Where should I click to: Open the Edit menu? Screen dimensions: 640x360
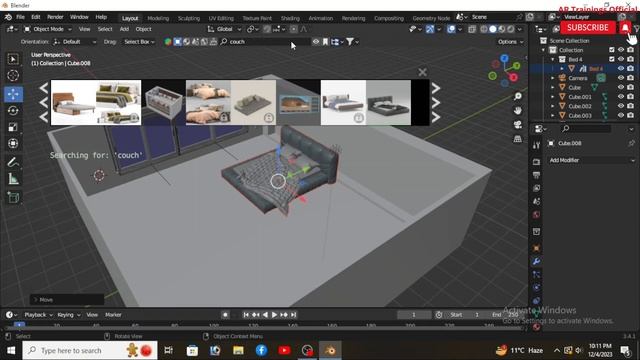pos(36,17)
